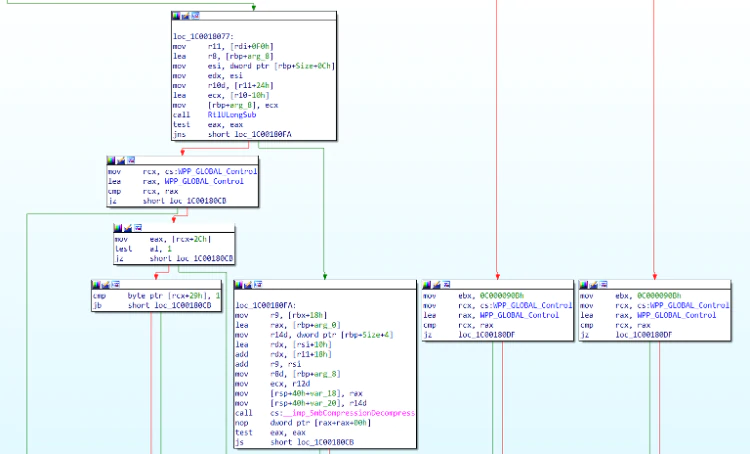Set color of the 'test al, 1' block
The height and width of the screenshot is (454, 750).
[118, 228]
